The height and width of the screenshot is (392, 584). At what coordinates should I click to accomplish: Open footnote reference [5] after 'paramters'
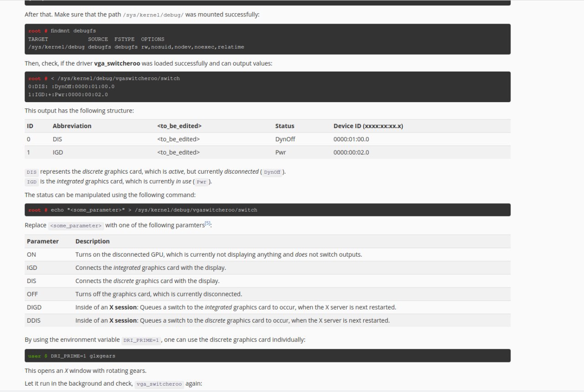pyautogui.click(x=208, y=223)
